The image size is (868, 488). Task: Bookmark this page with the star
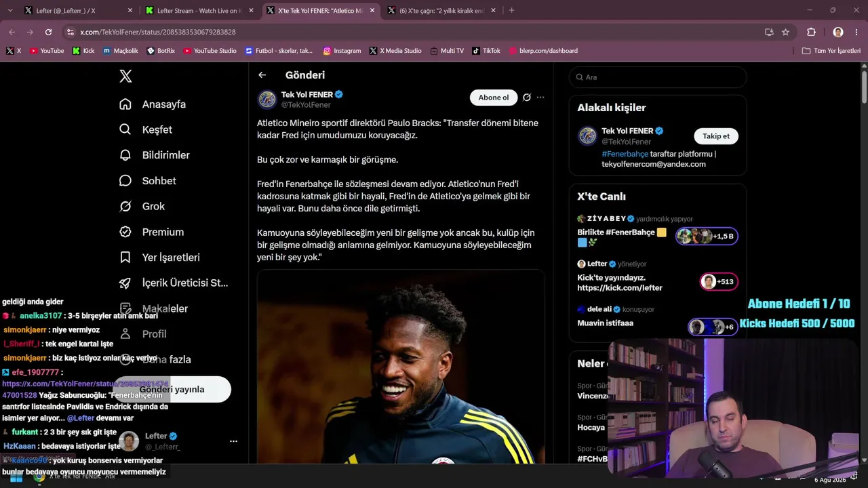click(785, 32)
